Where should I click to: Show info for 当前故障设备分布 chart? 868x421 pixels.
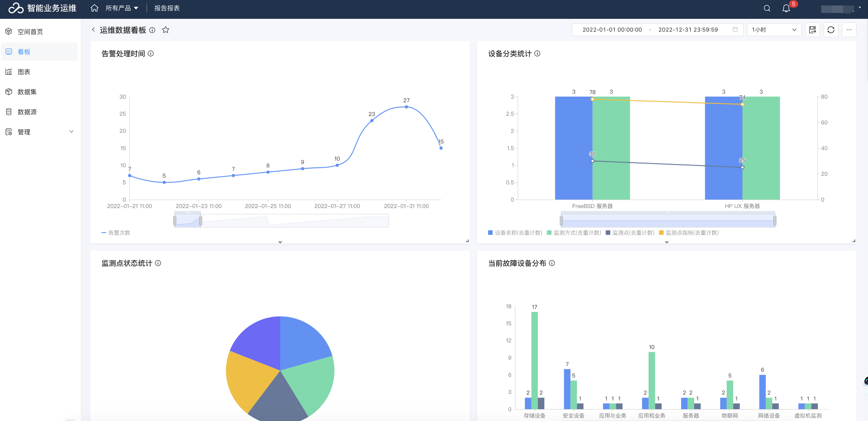[552, 263]
